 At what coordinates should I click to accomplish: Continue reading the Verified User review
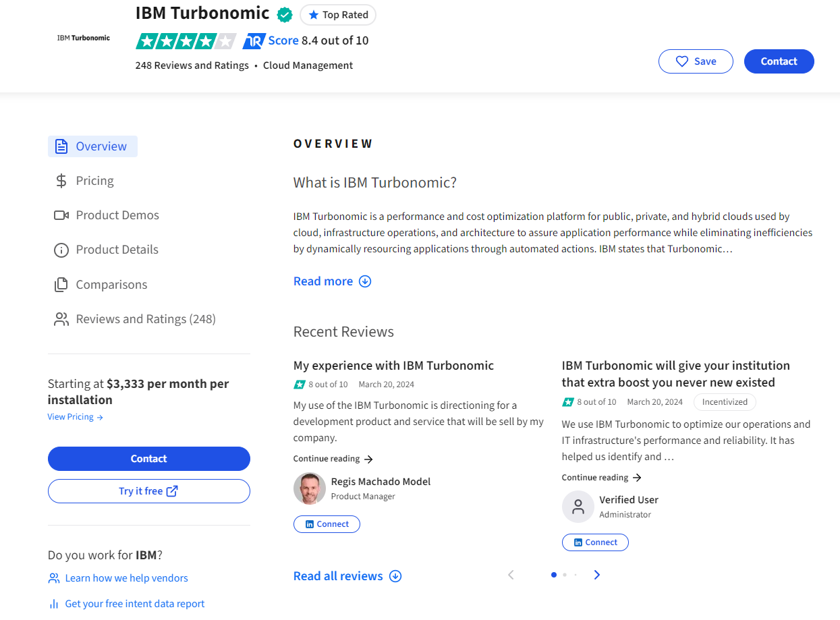point(602,478)
